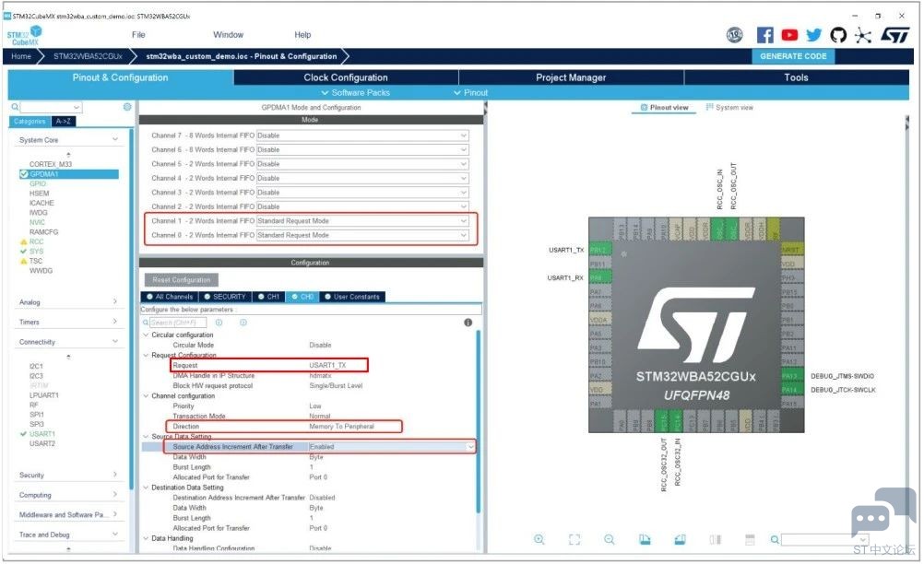
Task: Click the pin search magnifier icon
Action: (x=775, y=539)
